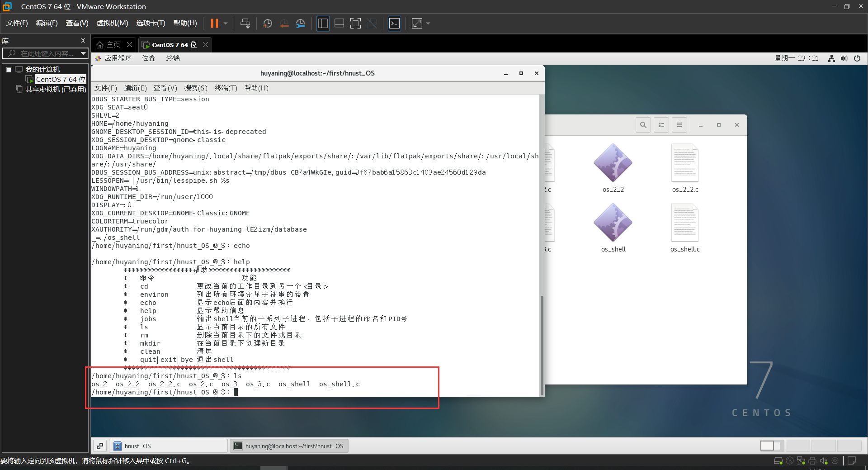Image resolution: width=868 pixels, height=470 pixels.
Task: Click the stretch guest display icon
Action: [417, 23]
